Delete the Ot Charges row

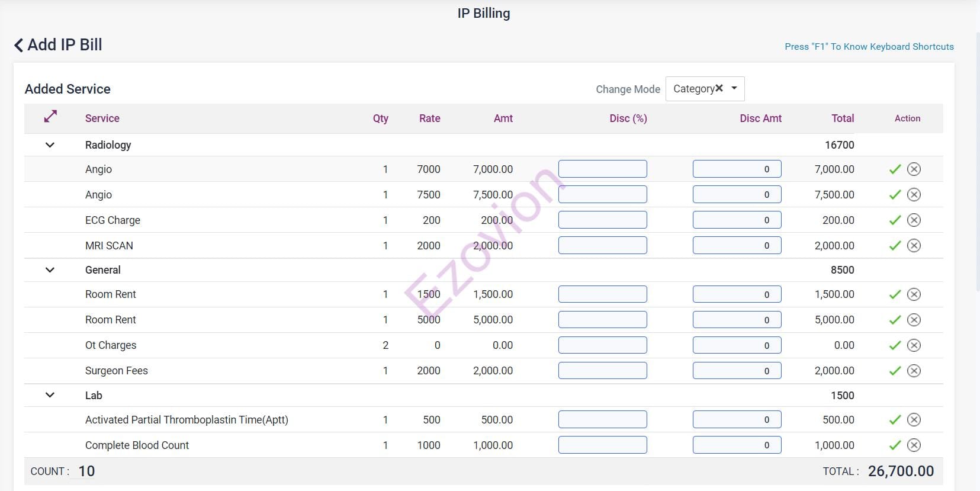pyautogui.click(x=914, y=345)
